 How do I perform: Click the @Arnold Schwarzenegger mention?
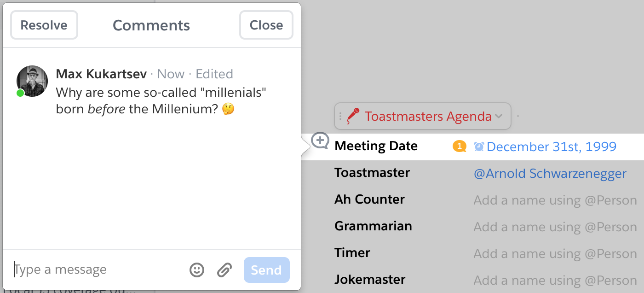click(550, 174)
